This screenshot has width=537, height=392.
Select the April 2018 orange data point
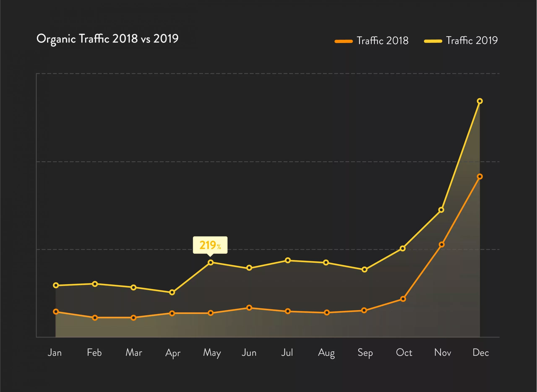click(x=172, y=313)
